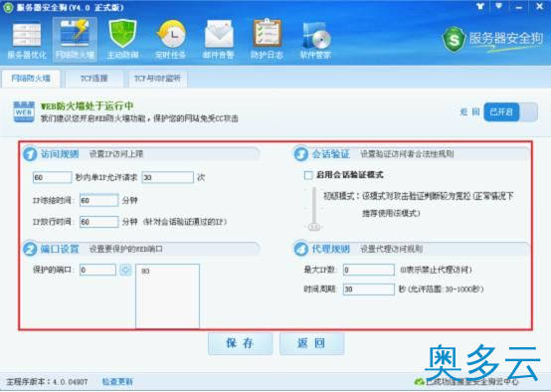
Task: Minimize the 服务器安全狗 window
Action: [x=518, y=7]
